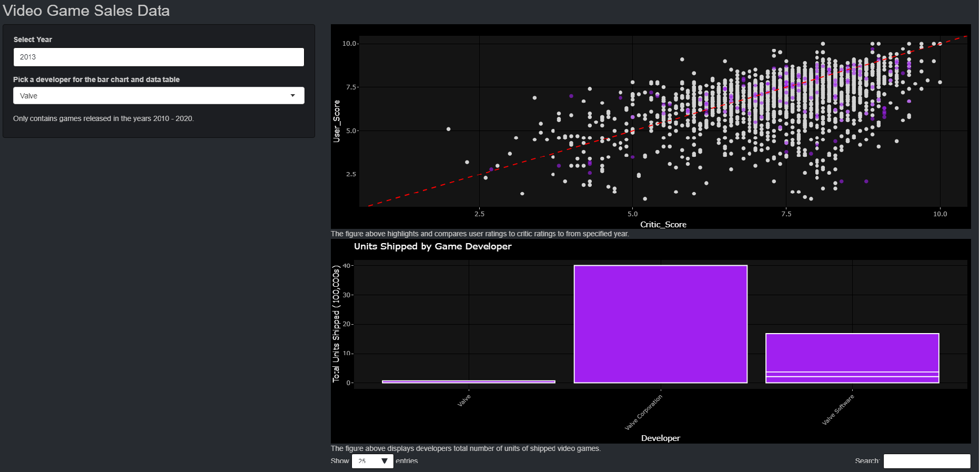Click the Valve Corporation x-axis tick label

click(643, 412)
